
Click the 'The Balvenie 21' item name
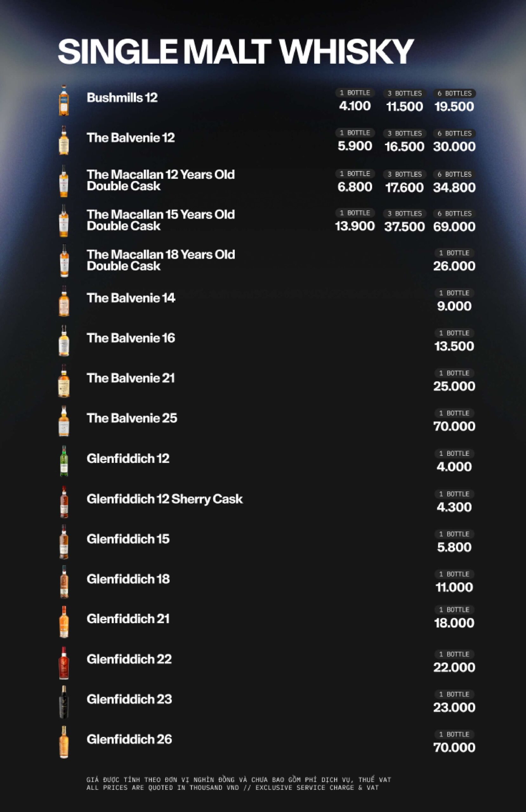130,378
